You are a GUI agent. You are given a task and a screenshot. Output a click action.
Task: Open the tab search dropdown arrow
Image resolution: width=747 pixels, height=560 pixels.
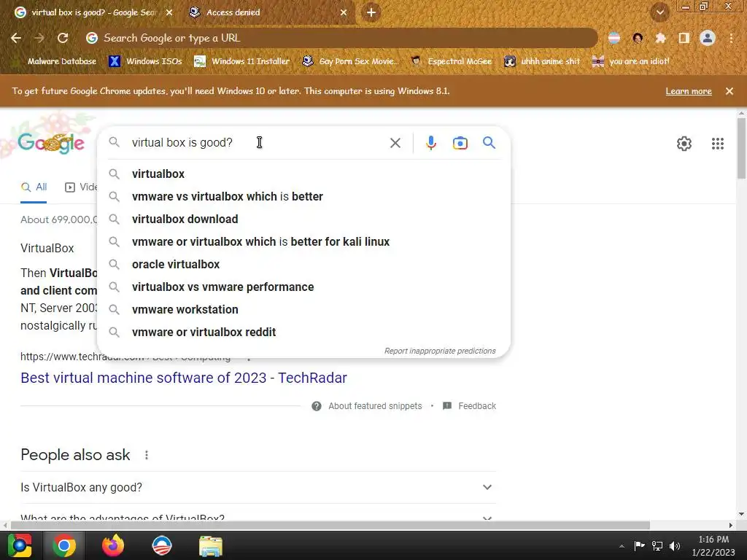tap(659, 12)
